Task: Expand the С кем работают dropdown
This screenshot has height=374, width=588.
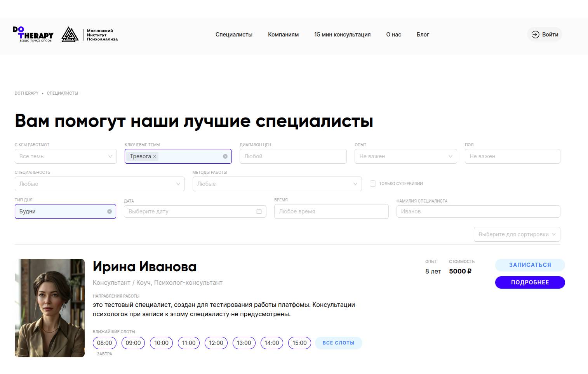Action: pos(66,156)
